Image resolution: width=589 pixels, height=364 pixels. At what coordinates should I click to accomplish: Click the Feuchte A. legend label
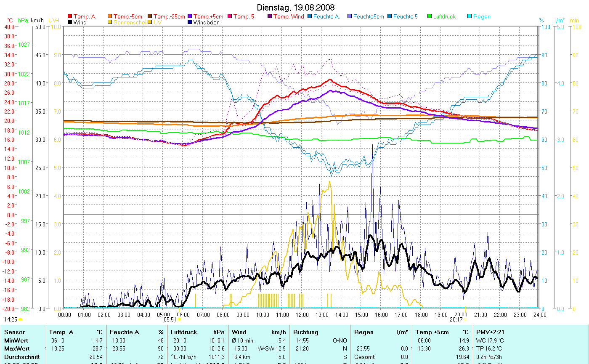click(x=326, y=17)
